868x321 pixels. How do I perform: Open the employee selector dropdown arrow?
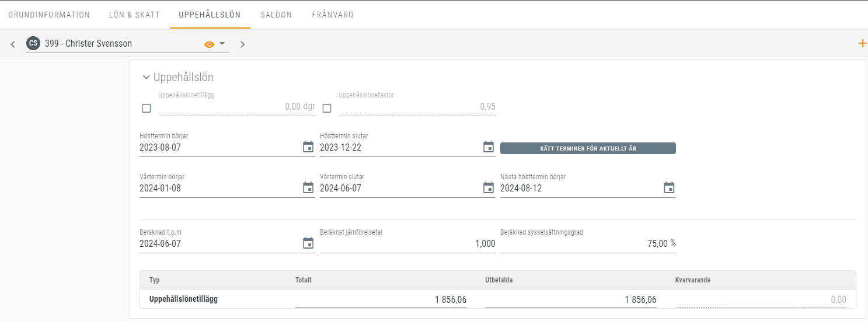[x=222, y=44]
